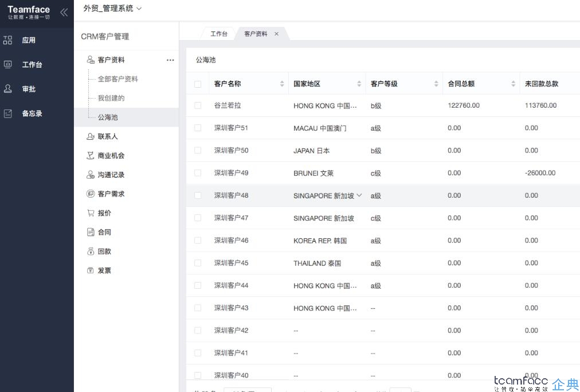This screenshot has width=580, height=392.
Task: Switch to the 工作台 tab
Action: tap(218, 33)
